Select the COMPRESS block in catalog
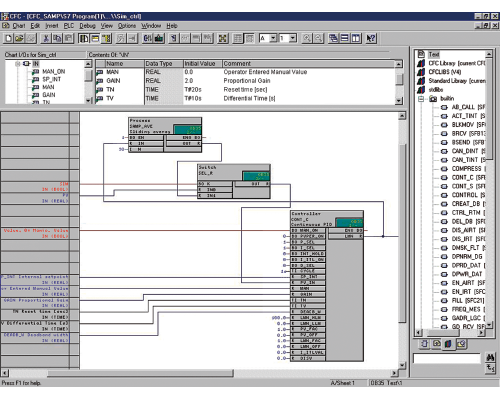The height and width of the screenshot is (400, 500). click(x=468, y=169)
